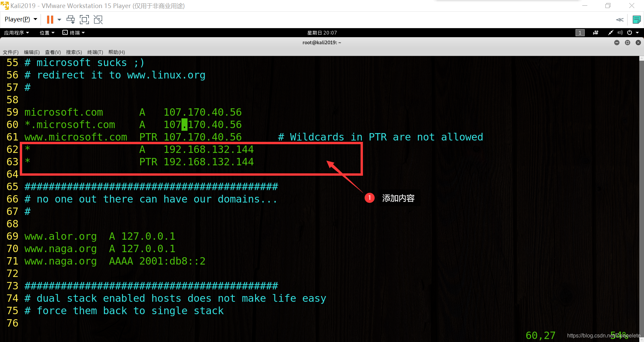Click line number 64 empty line
Viewport: 644px width, 342px height.
click(x=12, y=174)
